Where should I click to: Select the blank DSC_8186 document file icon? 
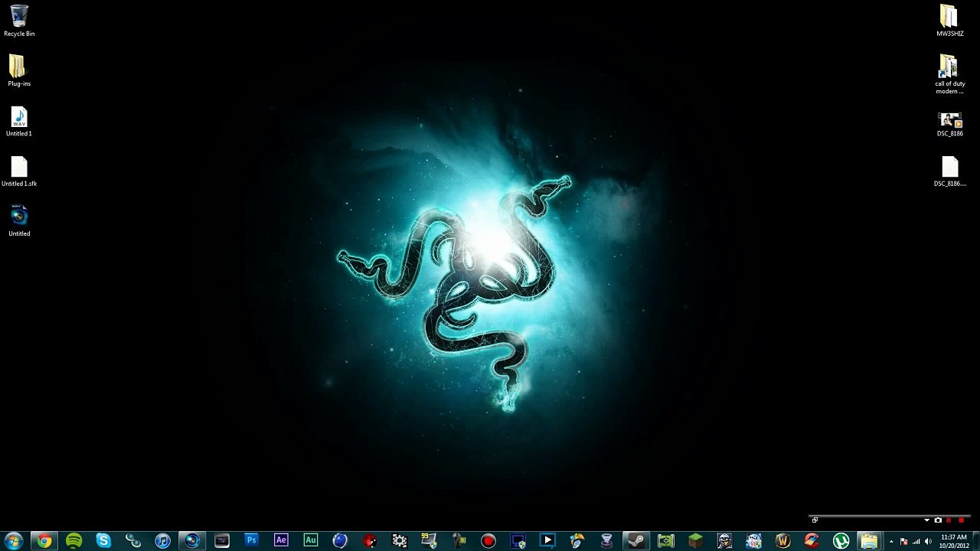coord(949,172)
